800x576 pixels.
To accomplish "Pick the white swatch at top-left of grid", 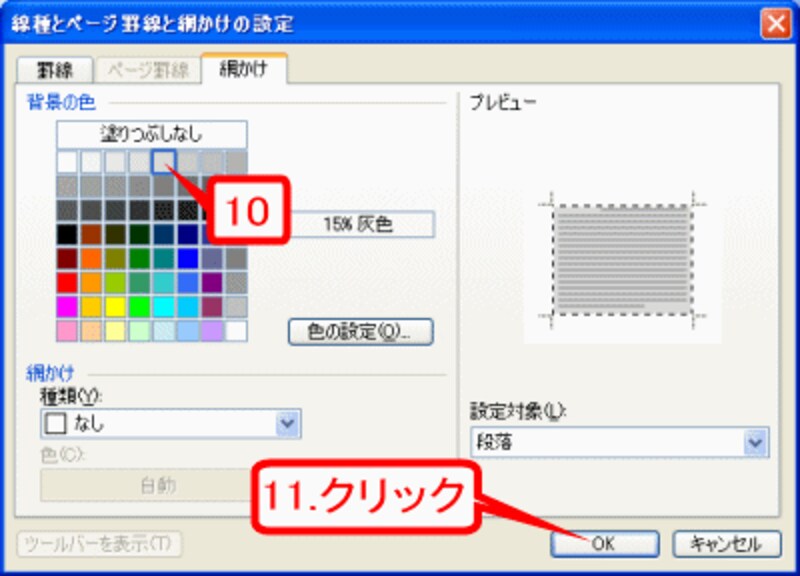I will tap(67, 162).
